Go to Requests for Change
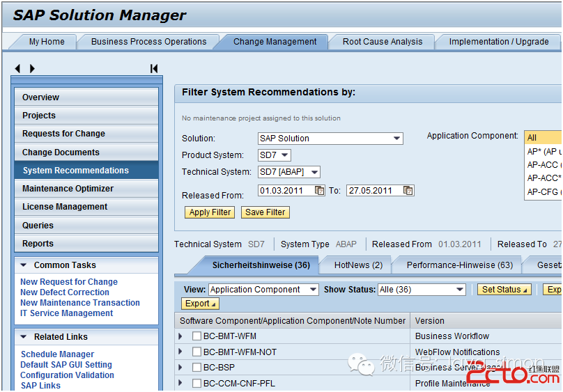The height and width of the screenshot is (392, 563). tap(86, 134)
